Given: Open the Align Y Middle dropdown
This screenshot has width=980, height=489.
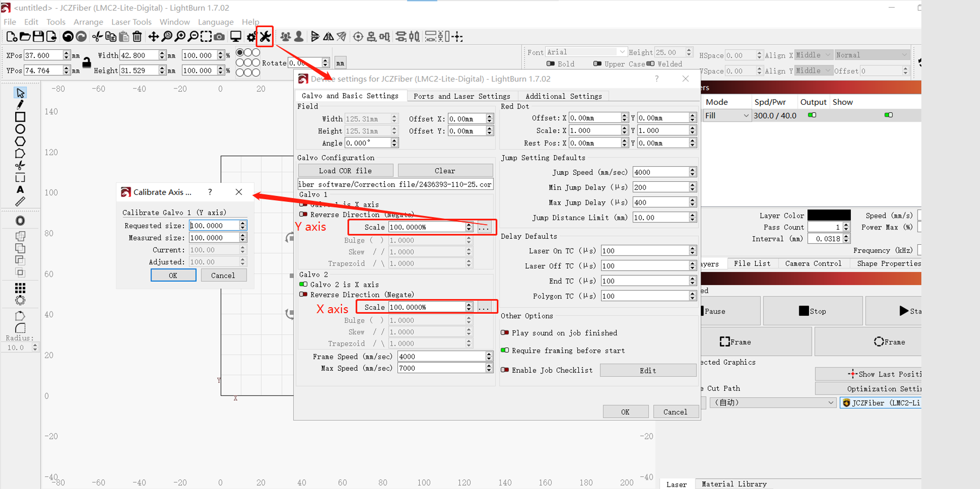Looking at the screenshot, I should click(x=813, y=71).
